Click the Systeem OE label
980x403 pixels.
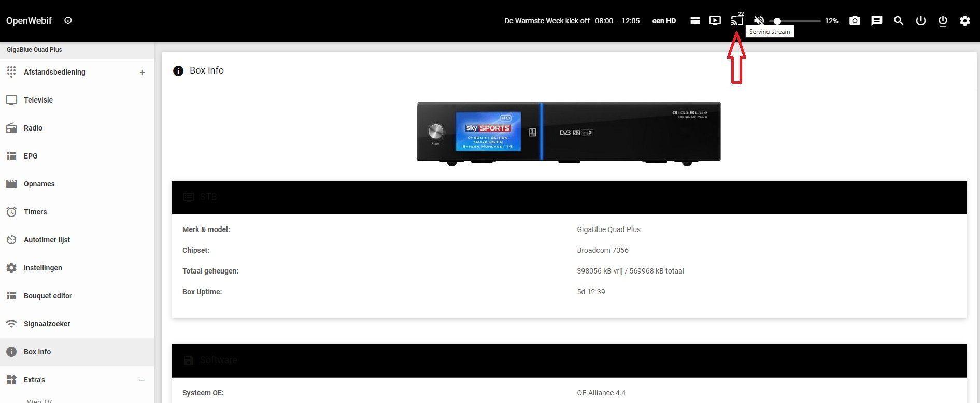(x=203, y=393)
